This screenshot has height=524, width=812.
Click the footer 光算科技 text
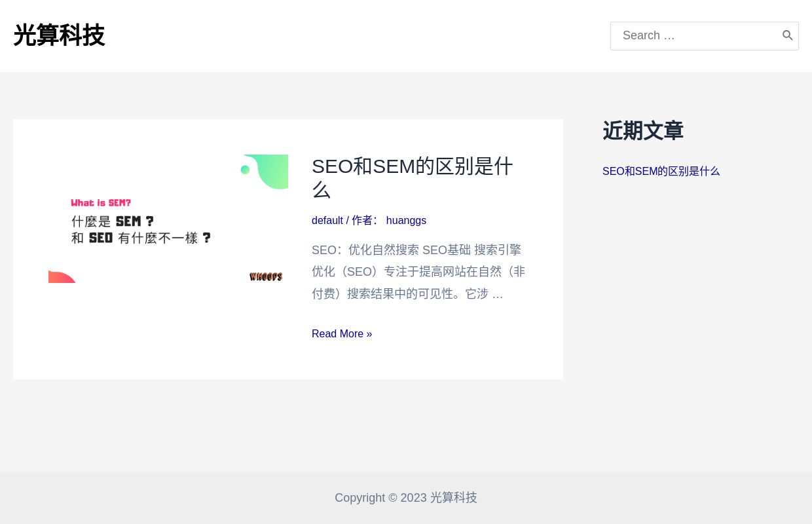click(453, 498)
